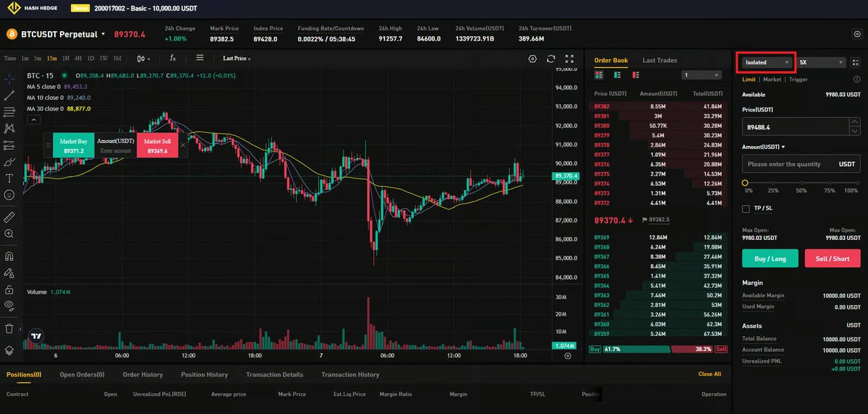Open the Open Orders(0) tab

(82, 375)
